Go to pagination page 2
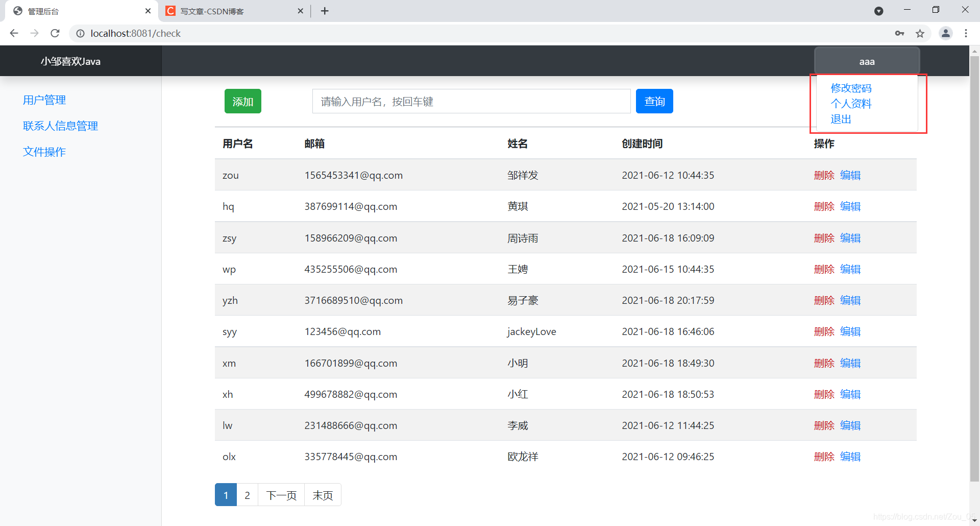This screenshot has height=526, width=980. pyautogui.click(x=248, y=495)
